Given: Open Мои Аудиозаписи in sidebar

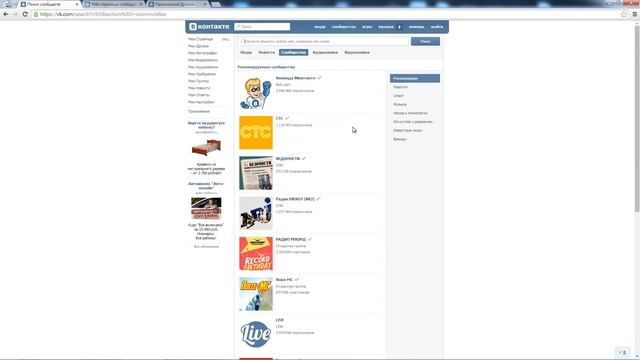Looking at the screenshot, I should 203,67.
